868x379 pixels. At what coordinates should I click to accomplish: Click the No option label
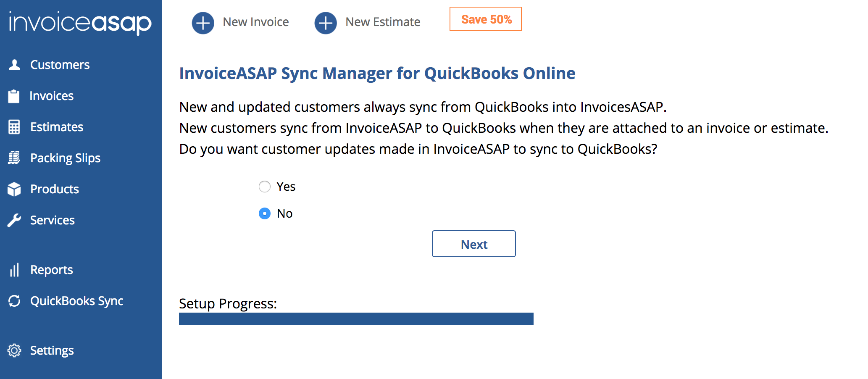285,213
